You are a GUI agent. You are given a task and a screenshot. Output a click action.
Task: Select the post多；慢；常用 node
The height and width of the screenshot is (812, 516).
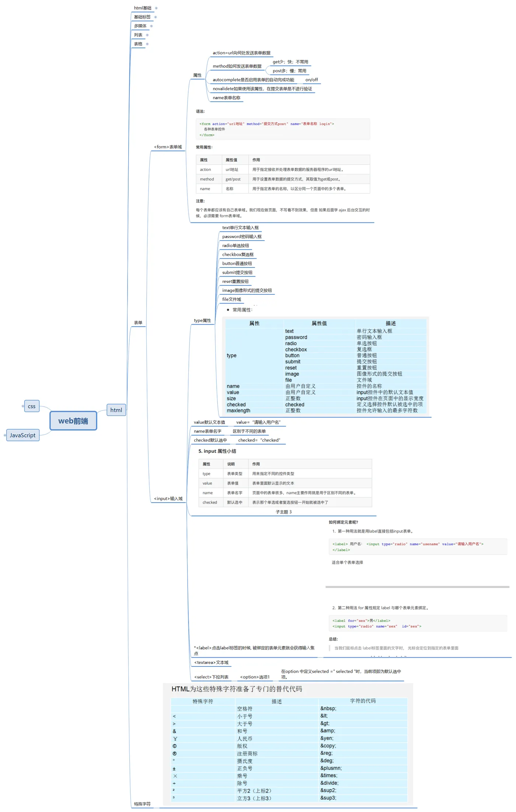290,71
